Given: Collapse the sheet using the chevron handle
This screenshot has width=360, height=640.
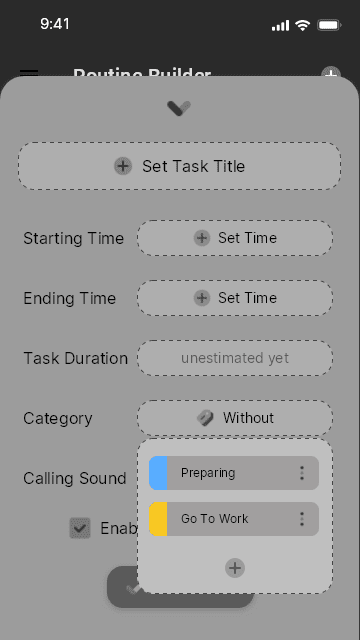Looking at the screenshot, I should pos(179,108).
